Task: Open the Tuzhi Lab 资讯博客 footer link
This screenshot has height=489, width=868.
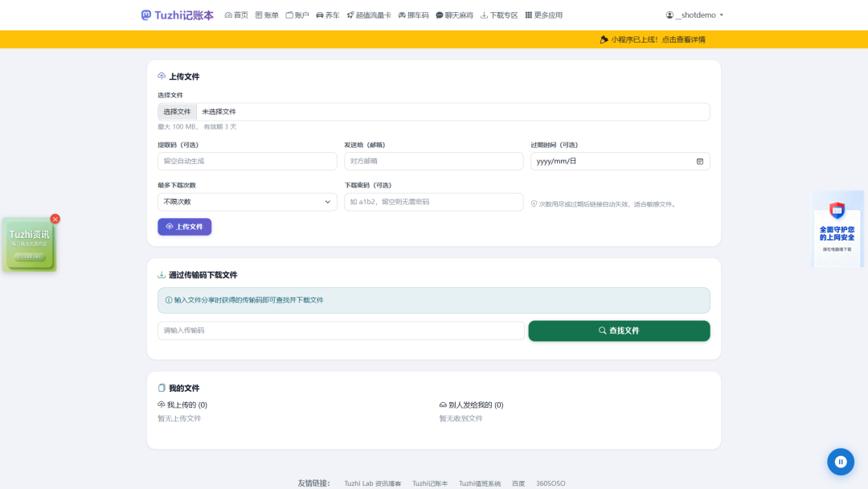Action: (x=373, y=483)
